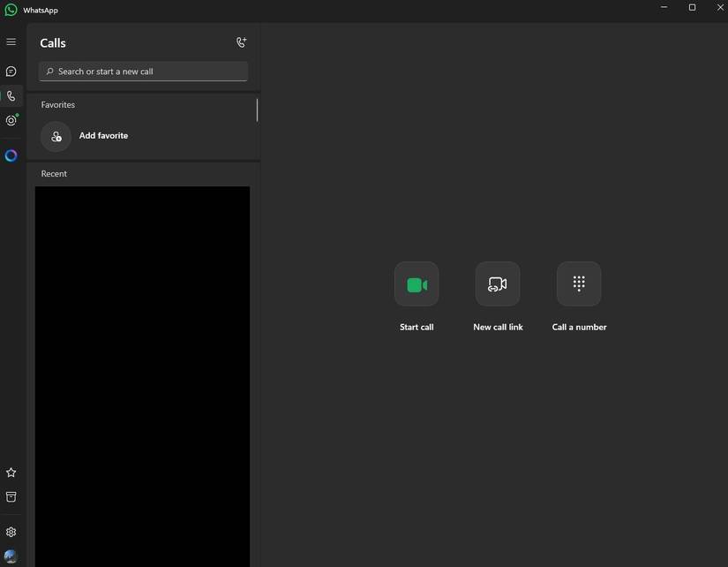Click the Add favorite contact icon
This screenshot has height=567, width=728.
56,136
